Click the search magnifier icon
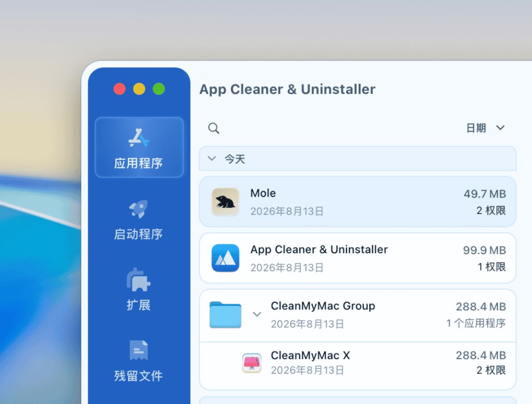The width and height of the screenshot is (532, 404). (x=214, y=128)
